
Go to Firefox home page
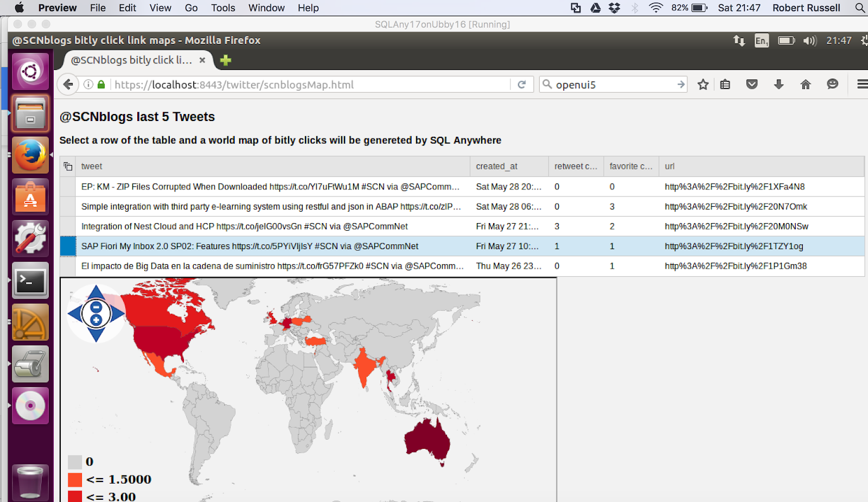pyautogui.click(x=806, y=84)
